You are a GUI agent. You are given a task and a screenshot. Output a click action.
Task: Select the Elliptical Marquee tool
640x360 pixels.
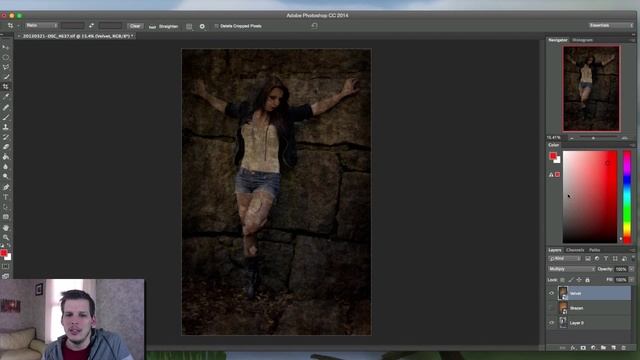click(6, 57)
